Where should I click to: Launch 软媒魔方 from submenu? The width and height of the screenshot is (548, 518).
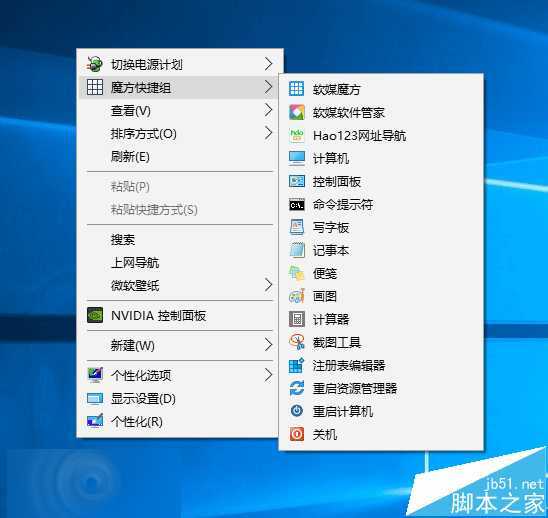pyautogui.click(x=336, y=89)
